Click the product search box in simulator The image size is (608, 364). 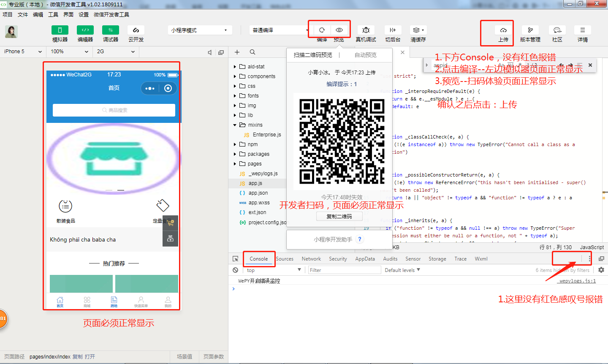pyautogui.click(x=114, y=110)
